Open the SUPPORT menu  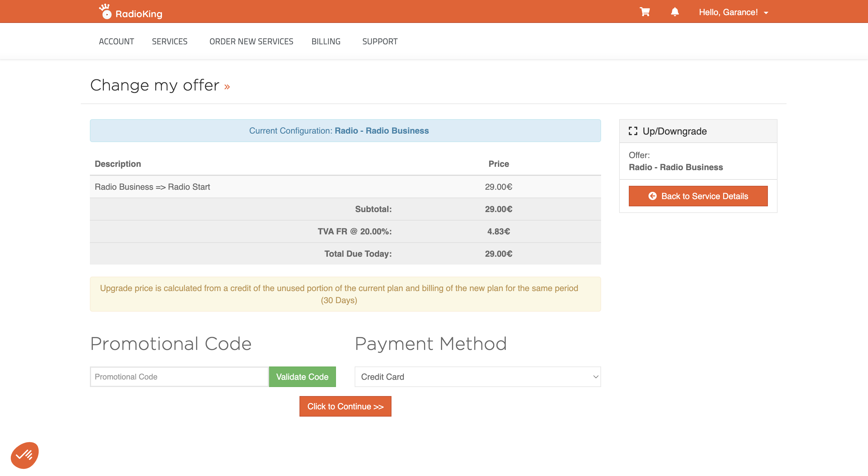(380, 41)
